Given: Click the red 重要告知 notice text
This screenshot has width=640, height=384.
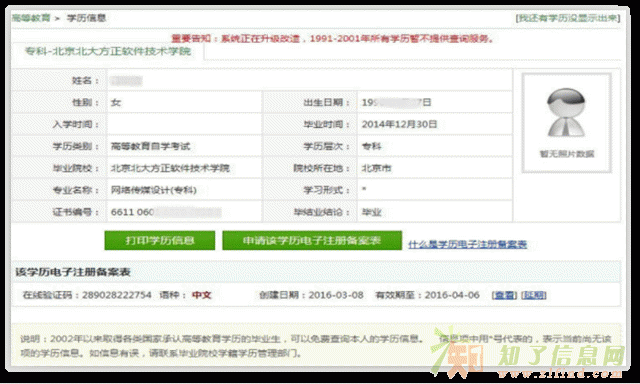Looking at the screenshot, I should (x=333, y=39).
